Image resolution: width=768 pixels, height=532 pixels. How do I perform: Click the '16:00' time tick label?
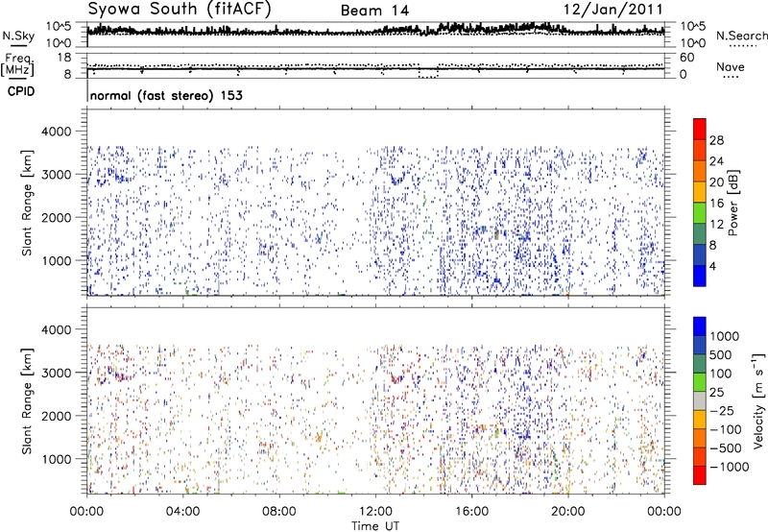(471, 512)
